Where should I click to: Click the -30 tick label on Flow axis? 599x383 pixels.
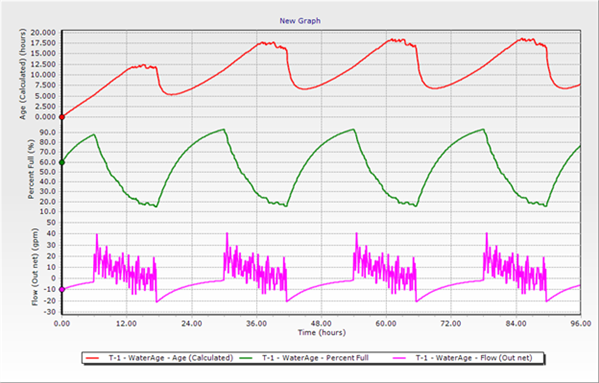[50, 312]
